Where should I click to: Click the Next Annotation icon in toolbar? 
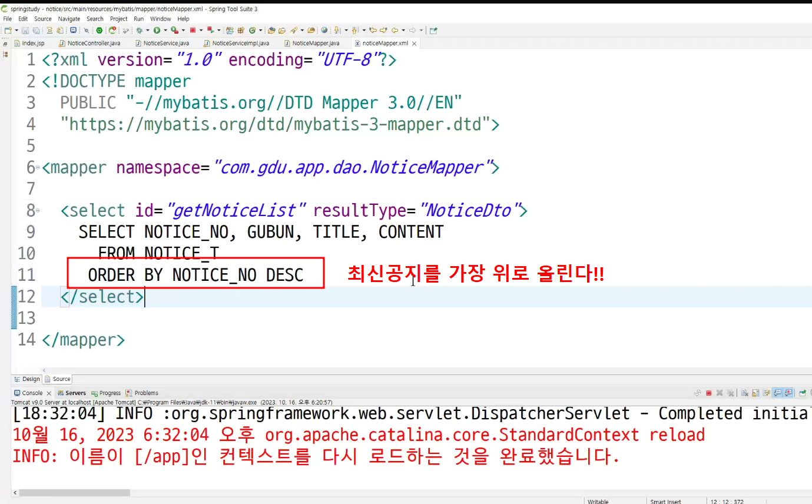pos(337,30)
